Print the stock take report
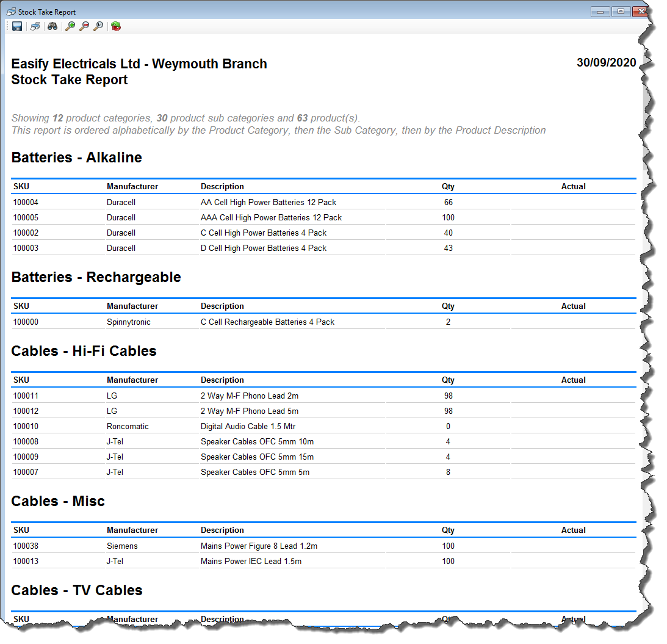This screenshot has width=667, height=644. click(35, 26)
